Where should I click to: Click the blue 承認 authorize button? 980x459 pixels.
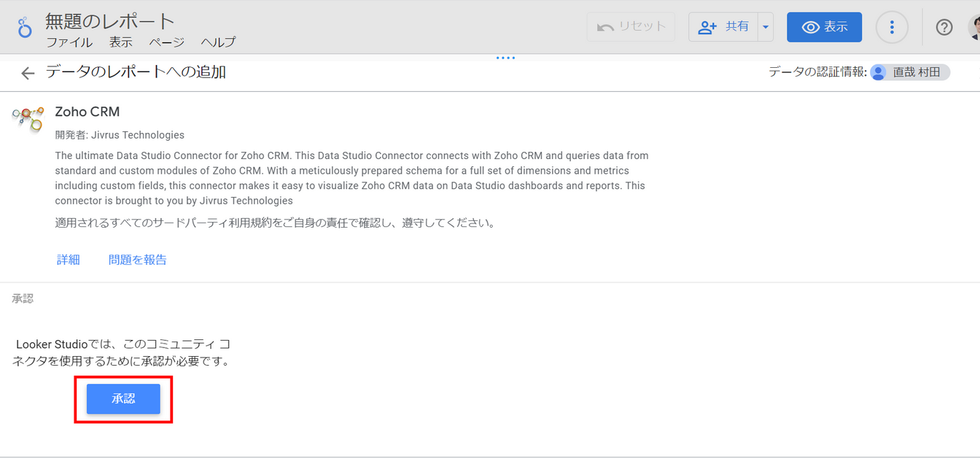123,398
